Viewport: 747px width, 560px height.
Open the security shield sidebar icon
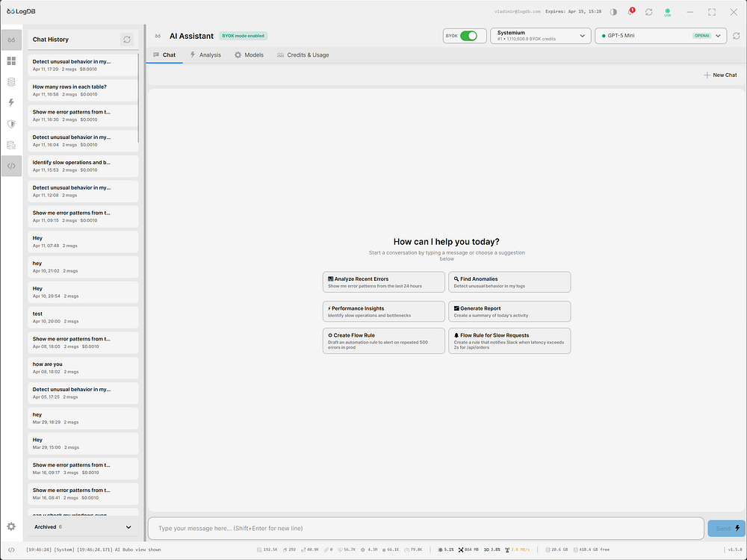[x=11, y=124]
